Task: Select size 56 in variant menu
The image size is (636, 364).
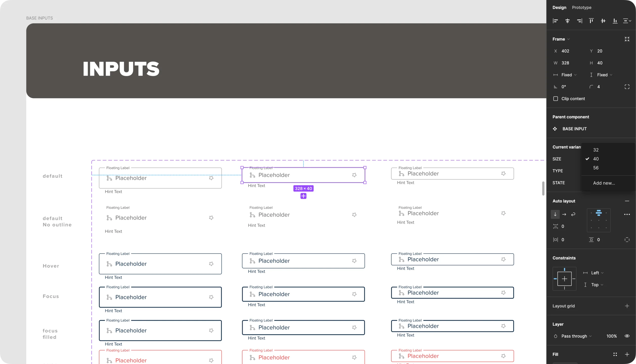Action: coord(596,168)
